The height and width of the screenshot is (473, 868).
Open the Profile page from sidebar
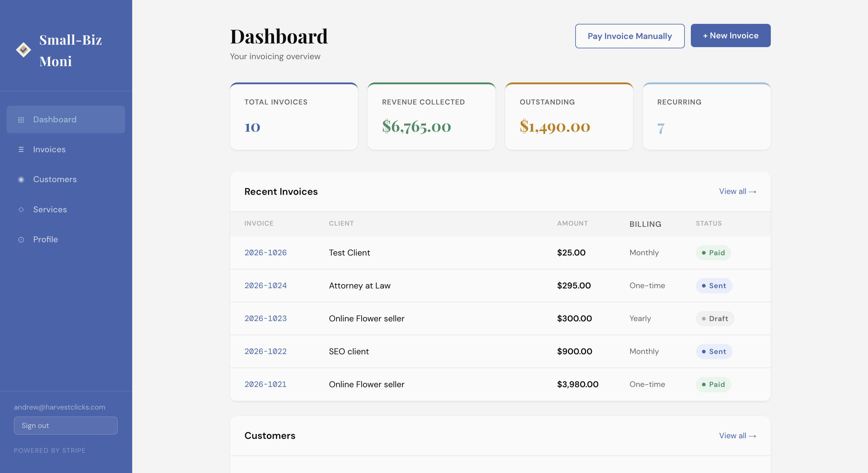[x=66, y=239]
